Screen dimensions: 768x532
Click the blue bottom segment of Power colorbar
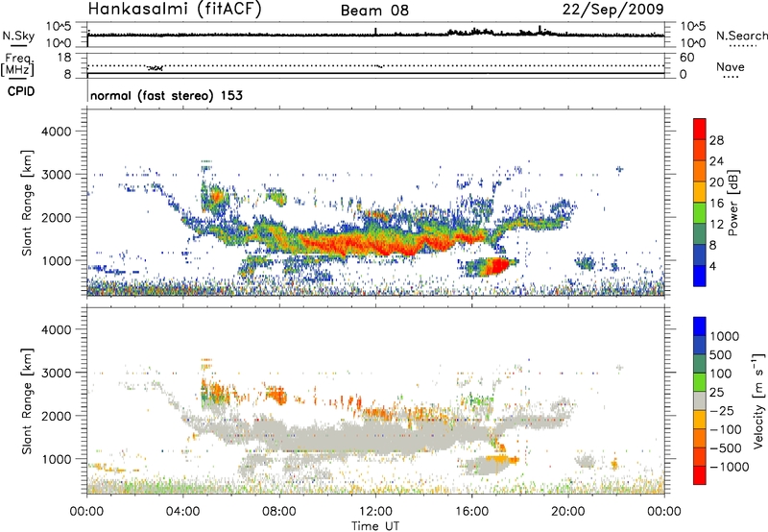700,276
